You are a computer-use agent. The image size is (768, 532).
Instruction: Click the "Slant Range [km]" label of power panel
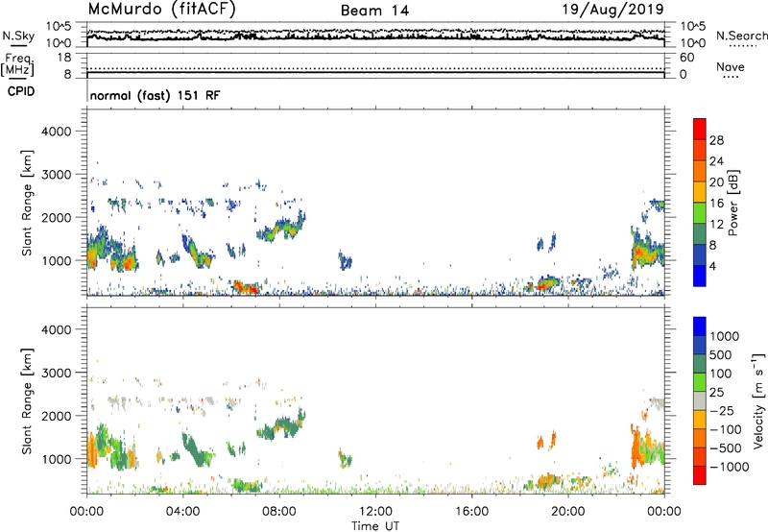click(x=27, y=204)
